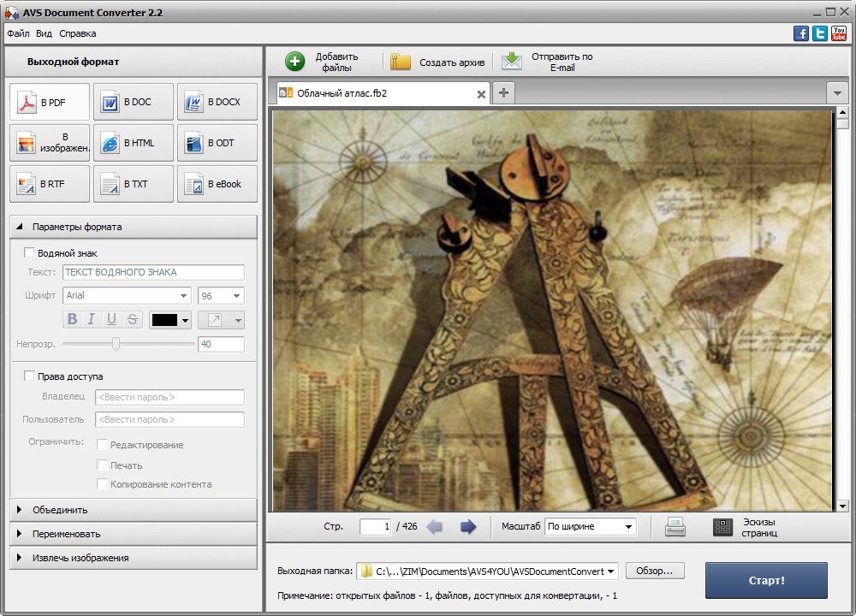
Task: Toggle the Печать restriction checkbox
Action: pyautogui.click(x=103, y=465)
